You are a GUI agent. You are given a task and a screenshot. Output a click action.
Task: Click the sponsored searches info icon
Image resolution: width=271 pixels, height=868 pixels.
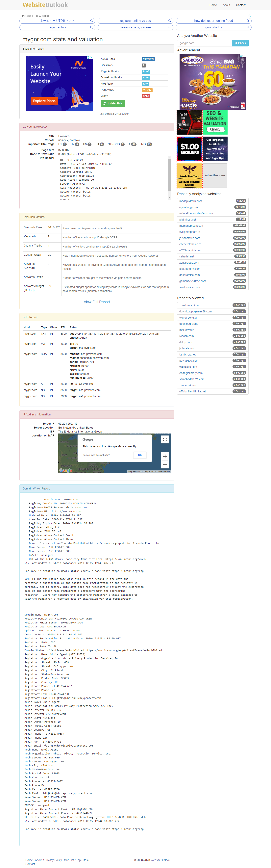pos(250,16)
